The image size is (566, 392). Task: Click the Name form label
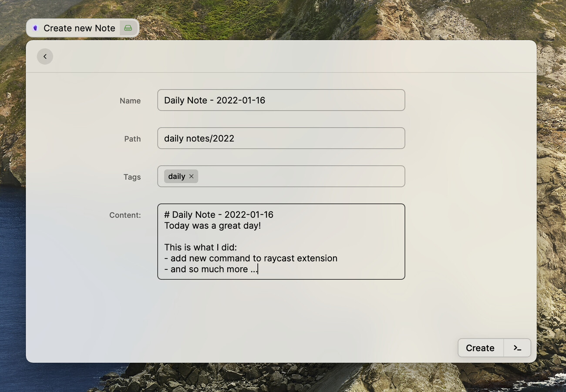pos(130,101)
